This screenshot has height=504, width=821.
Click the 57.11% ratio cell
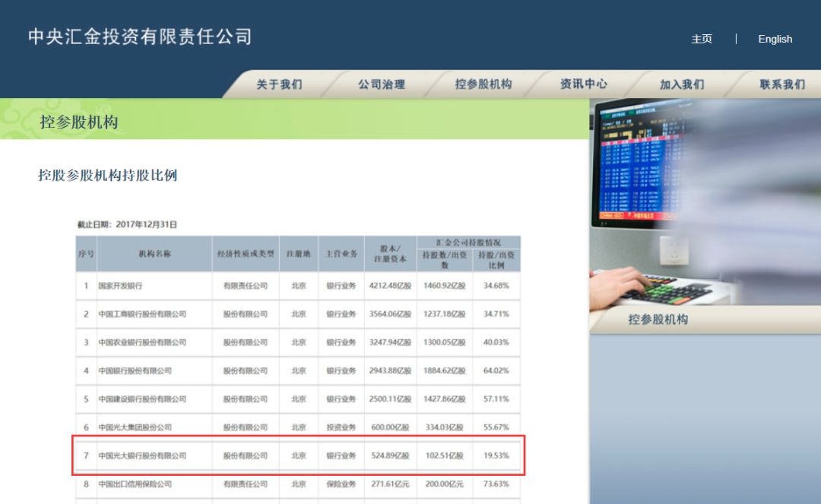coord(496,399)
